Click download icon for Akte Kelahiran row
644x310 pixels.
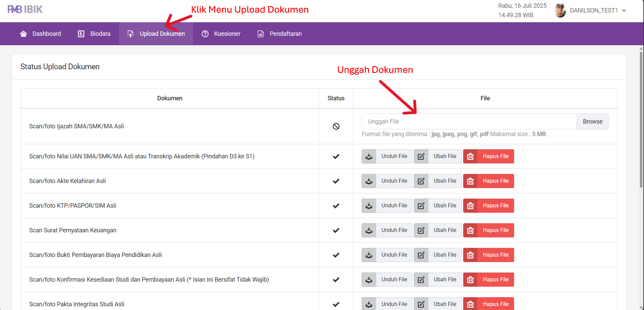[369, 181]
